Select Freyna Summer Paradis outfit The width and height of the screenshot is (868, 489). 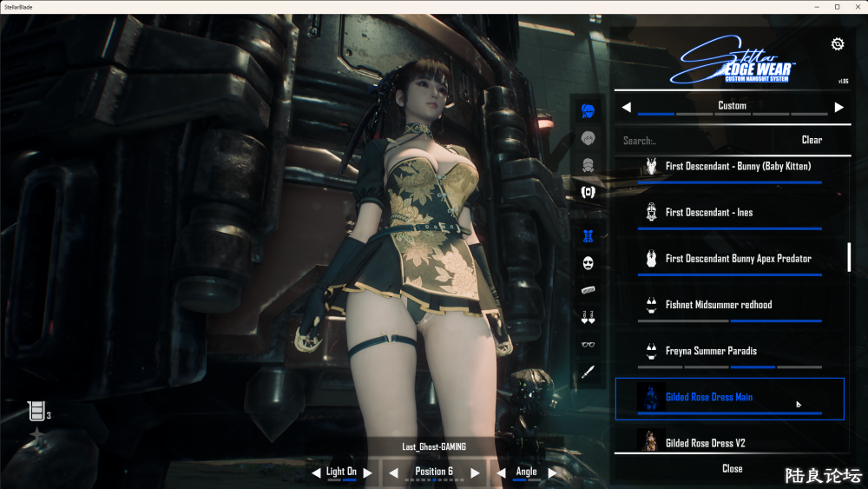point(730,353)
